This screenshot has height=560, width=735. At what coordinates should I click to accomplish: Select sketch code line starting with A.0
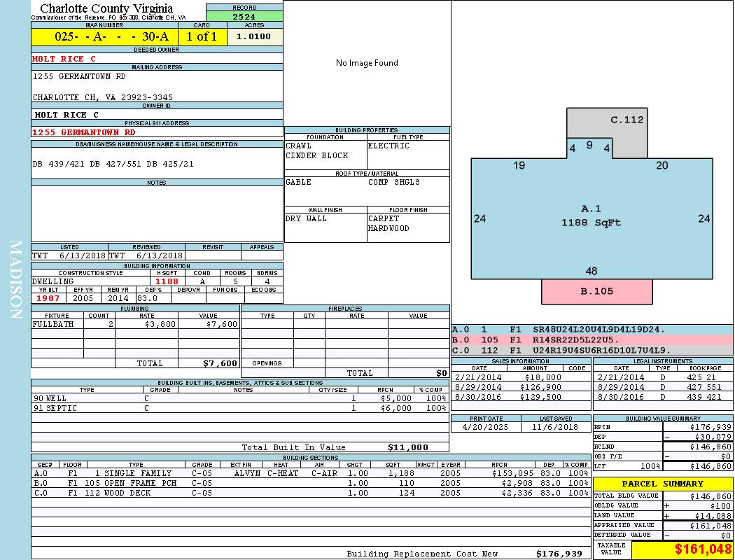pyautogui.click(x=592, y=330)
